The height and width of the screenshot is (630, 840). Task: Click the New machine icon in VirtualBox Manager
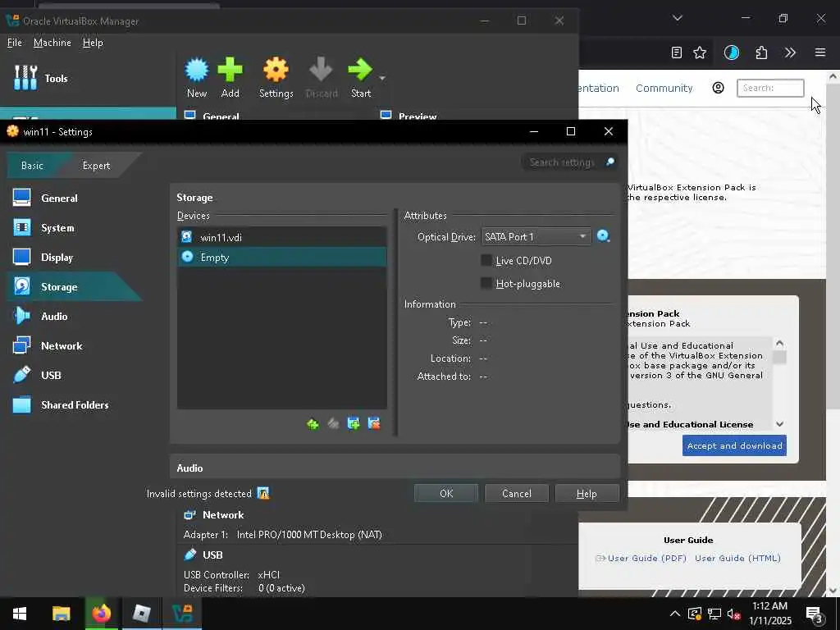[x=197, y=70]
